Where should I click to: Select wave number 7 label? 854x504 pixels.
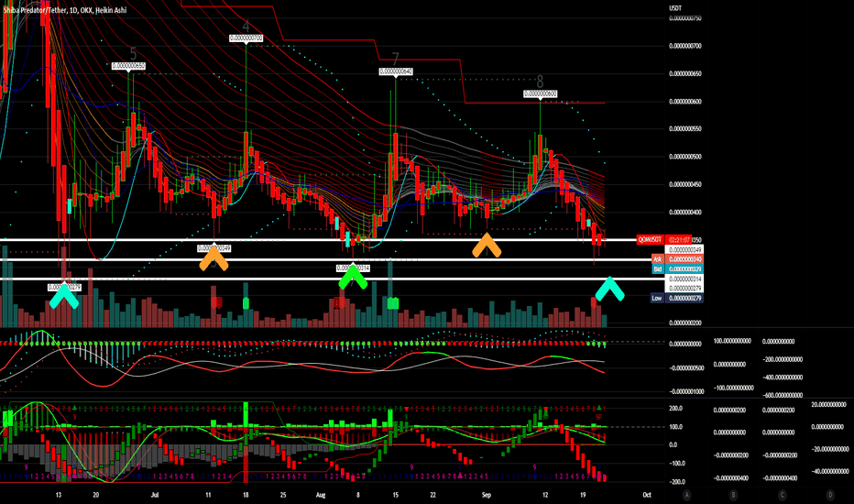(x=396, y=59)
